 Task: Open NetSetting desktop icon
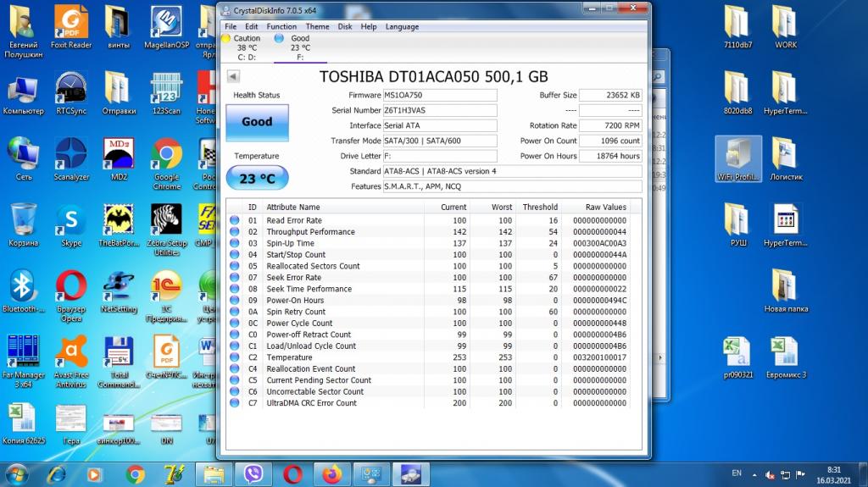coord(119,291)
